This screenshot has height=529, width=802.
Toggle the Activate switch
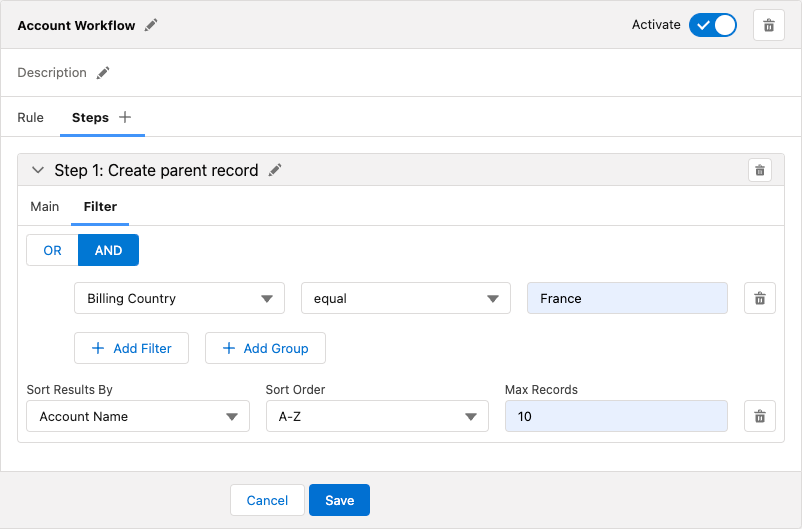point(712,25)
